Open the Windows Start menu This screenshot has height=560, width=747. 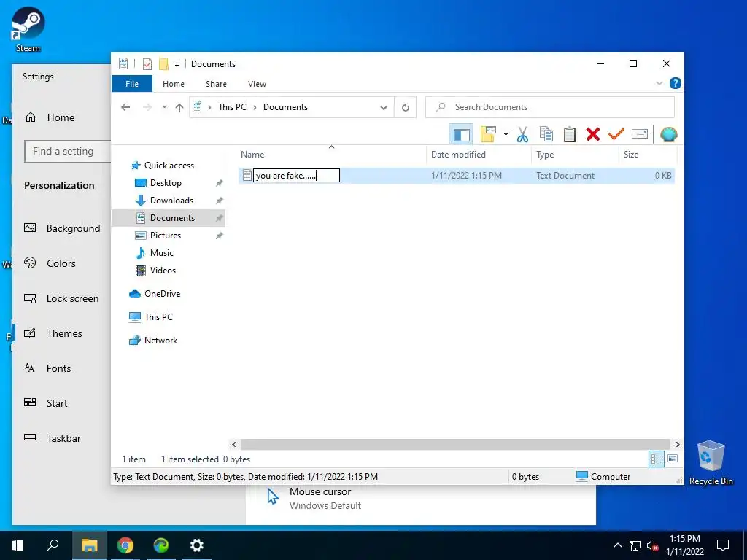(x=18, y=545)
